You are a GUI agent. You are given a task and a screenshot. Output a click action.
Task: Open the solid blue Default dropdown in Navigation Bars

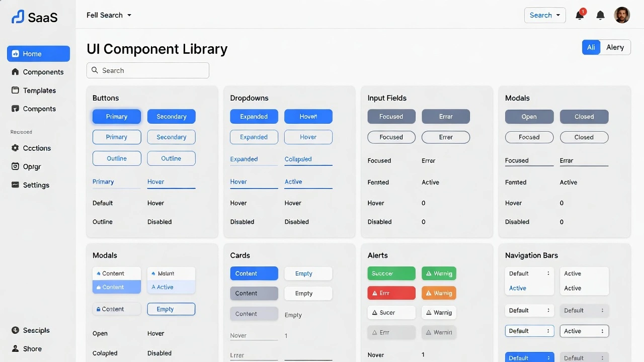click(529, 357)
